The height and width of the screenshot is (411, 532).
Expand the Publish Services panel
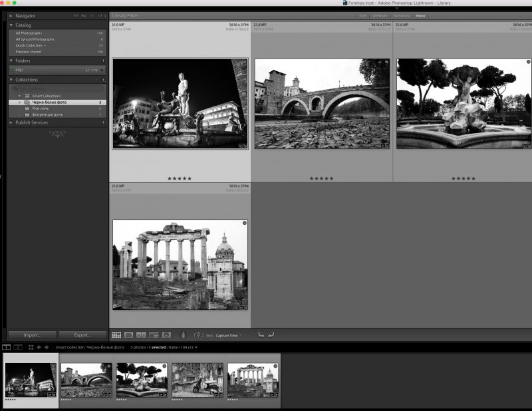coord(11,122)
